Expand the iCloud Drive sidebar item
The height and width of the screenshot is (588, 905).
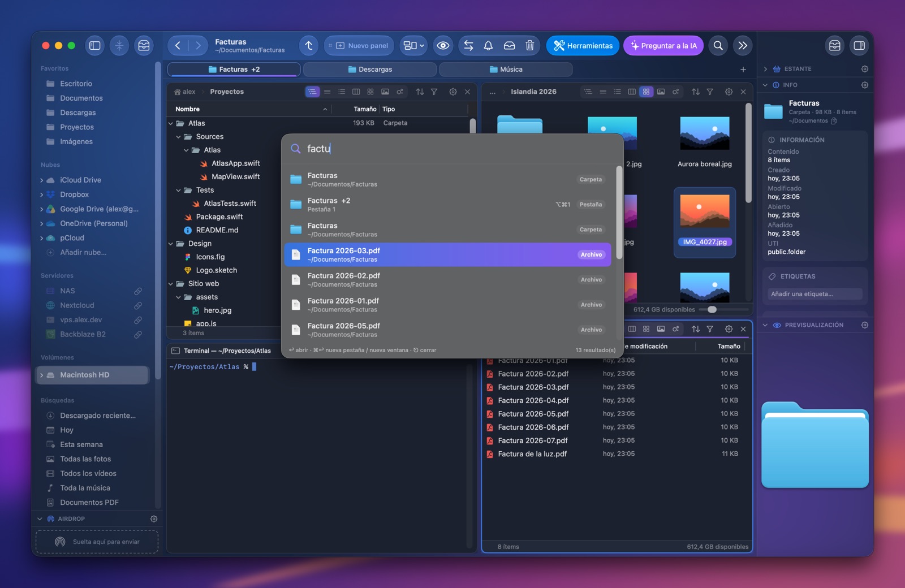41,180
